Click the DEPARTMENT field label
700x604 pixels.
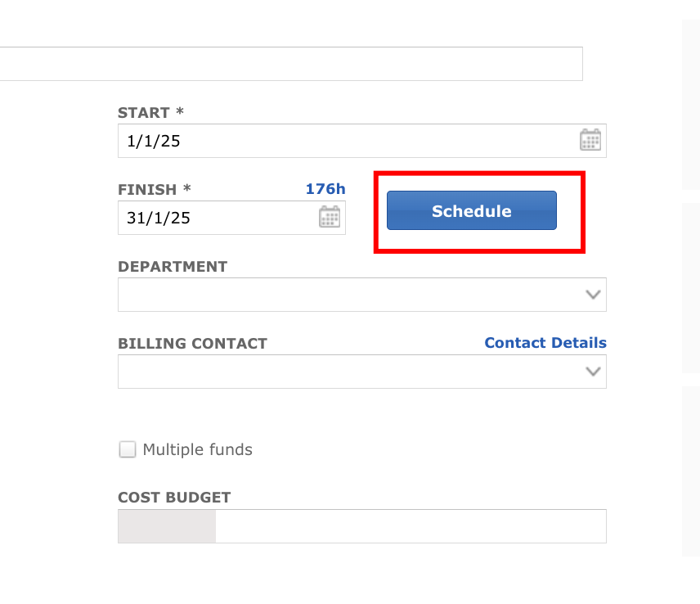pyautogui.click(x=173, y=266)
